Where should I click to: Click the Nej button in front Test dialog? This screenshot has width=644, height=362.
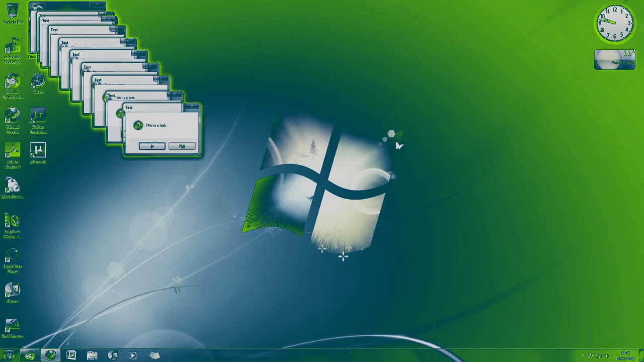pyautogui.click(x=182, y=146)
